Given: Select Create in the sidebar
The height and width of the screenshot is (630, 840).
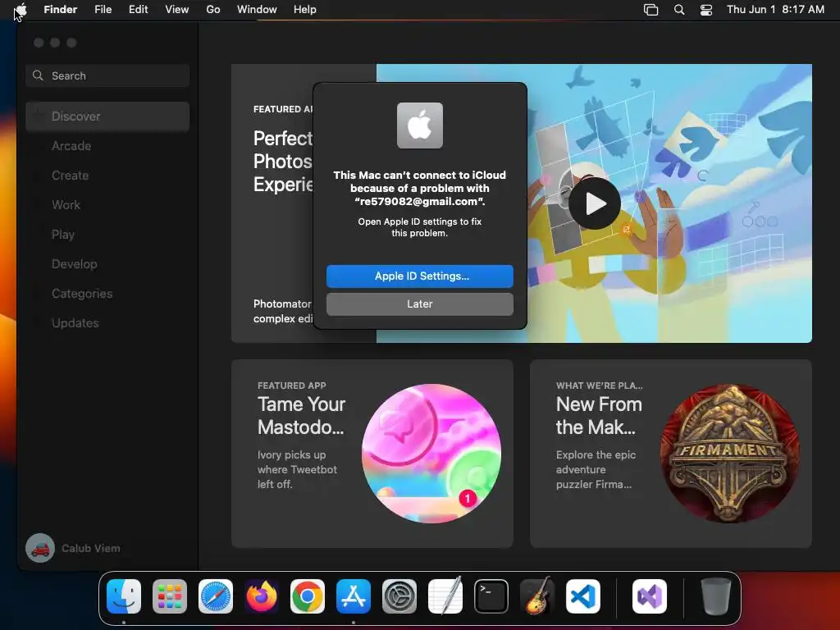Looking at the screenshot, I should (107, 176).
